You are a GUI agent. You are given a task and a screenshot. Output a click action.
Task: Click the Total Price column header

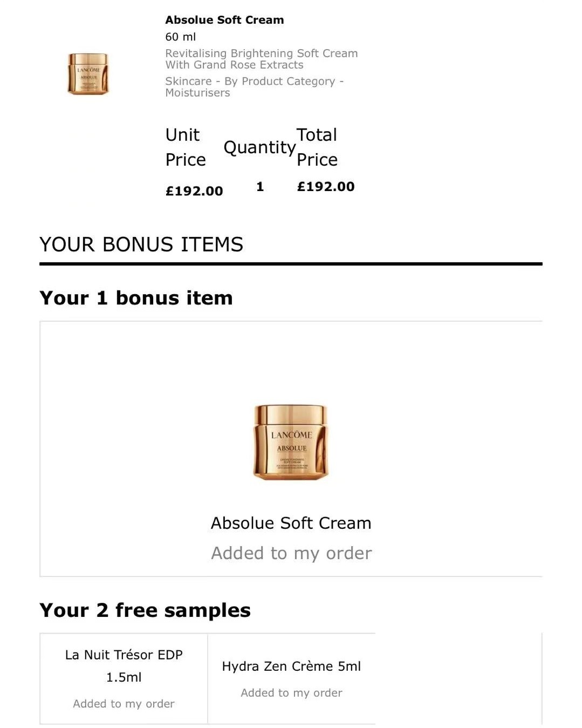coord(317,147)
